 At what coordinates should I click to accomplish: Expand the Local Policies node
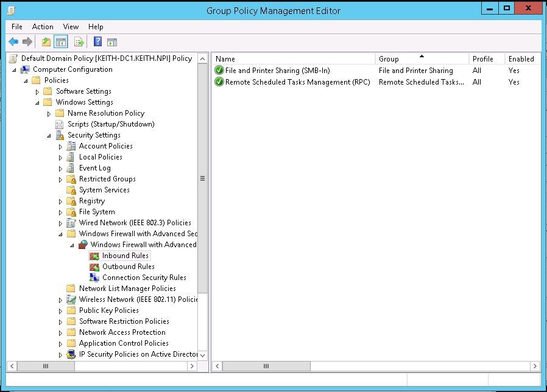[x=60, y=158]
